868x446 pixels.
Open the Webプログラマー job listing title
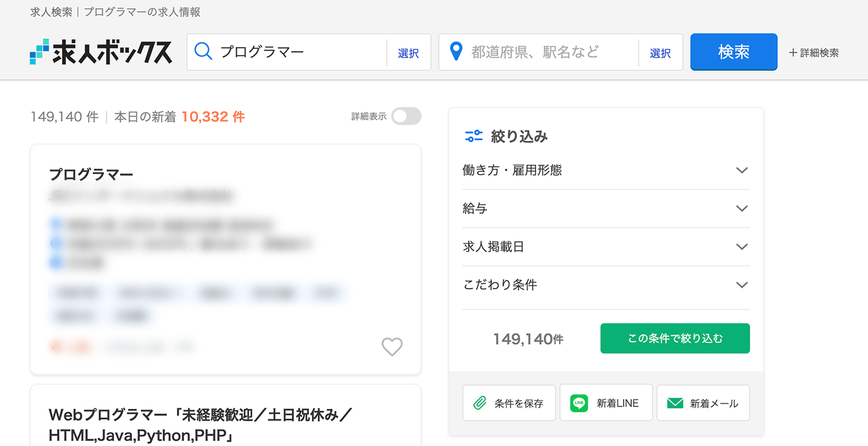[201, 425]
